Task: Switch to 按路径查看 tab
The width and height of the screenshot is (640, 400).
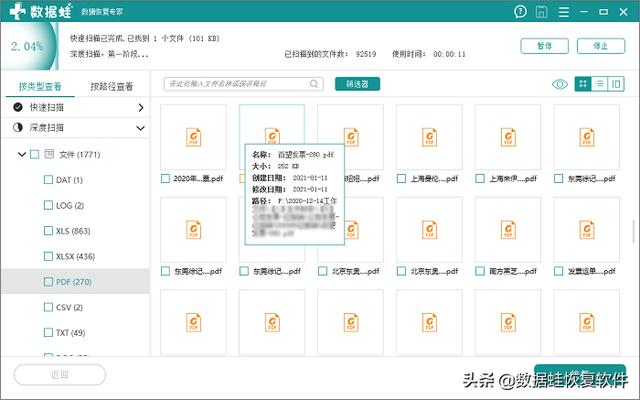Action: click(x=111, y=86)
